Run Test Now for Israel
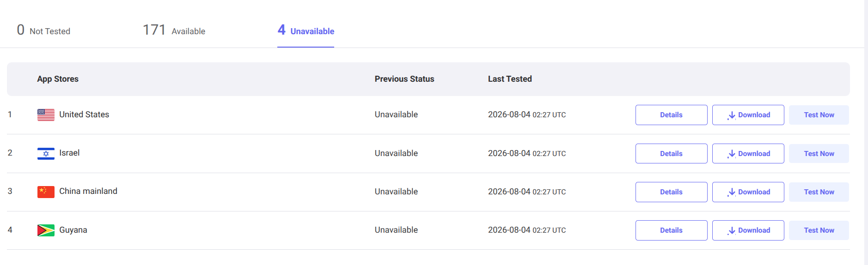Image resolution: width=868 pixels, height=265 pixels. coord(819,154)
